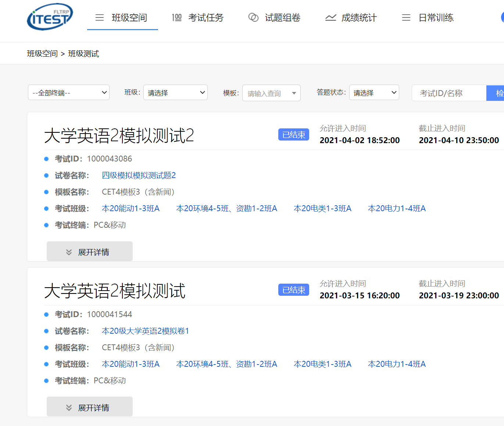Image resolution: width=504 pixels, height=426 pixels.
Task: Click the 100-score icon beside 考试任务
Action: click(177, 17)
